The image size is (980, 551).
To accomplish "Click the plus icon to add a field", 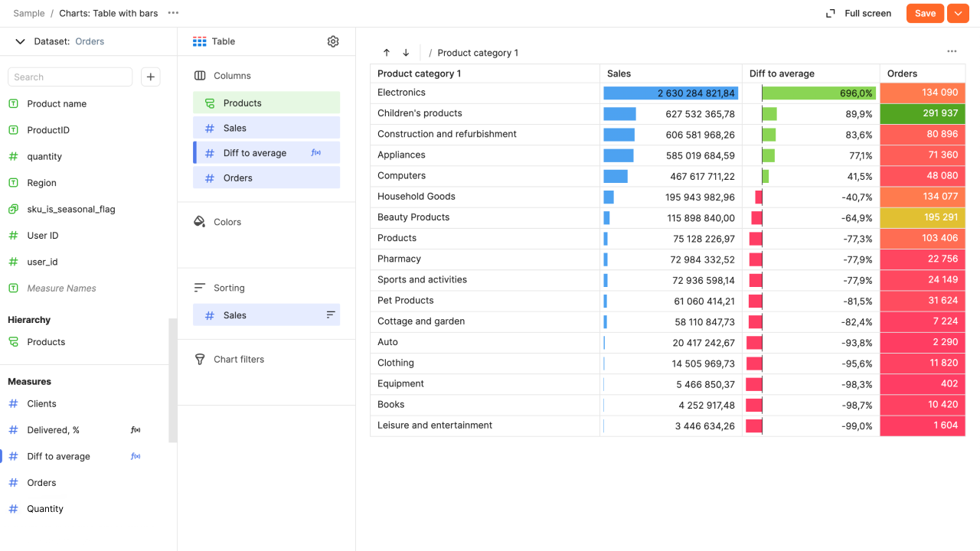I will click(x=151, y=77).
